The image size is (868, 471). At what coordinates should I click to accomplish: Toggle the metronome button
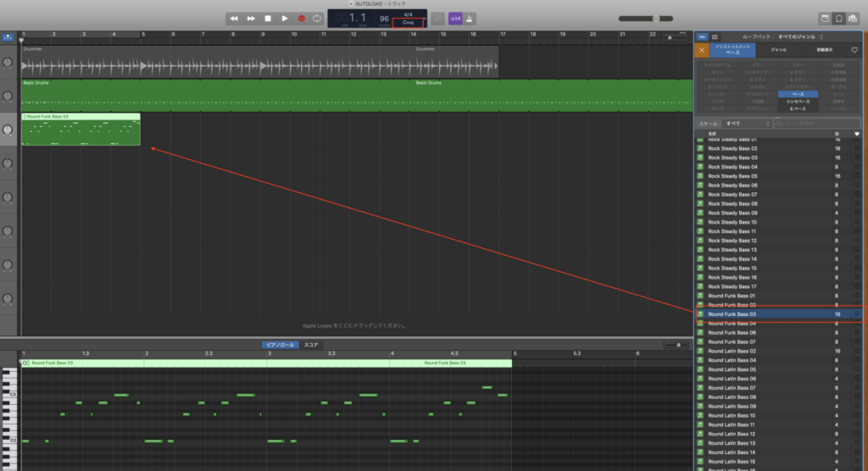470,18
